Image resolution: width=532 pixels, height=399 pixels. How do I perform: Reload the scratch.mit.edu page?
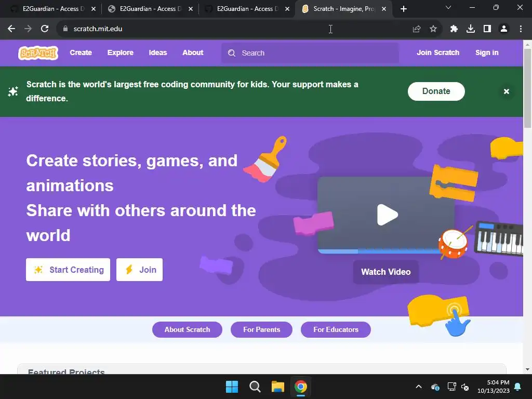pyautogui.click(x=45, y=29)
